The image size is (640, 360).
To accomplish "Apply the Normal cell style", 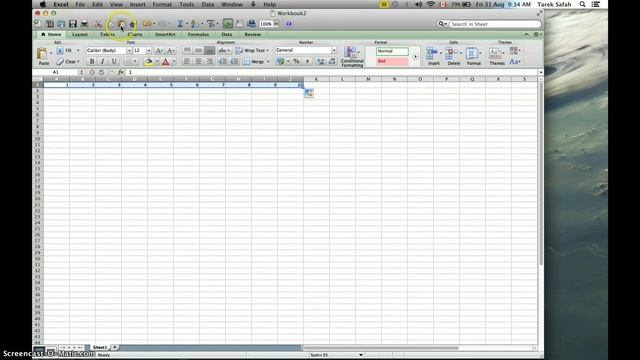I will (392, 51).
